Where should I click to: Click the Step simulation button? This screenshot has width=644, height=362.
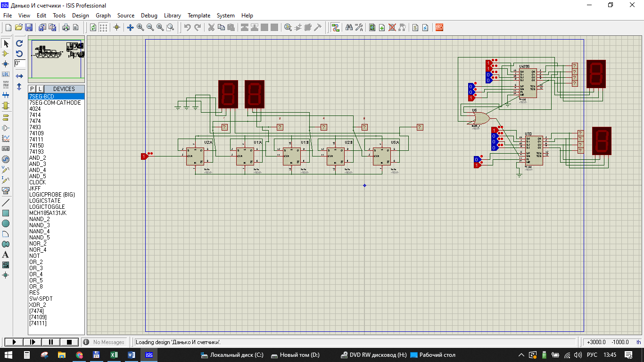[x=32, y=342]
